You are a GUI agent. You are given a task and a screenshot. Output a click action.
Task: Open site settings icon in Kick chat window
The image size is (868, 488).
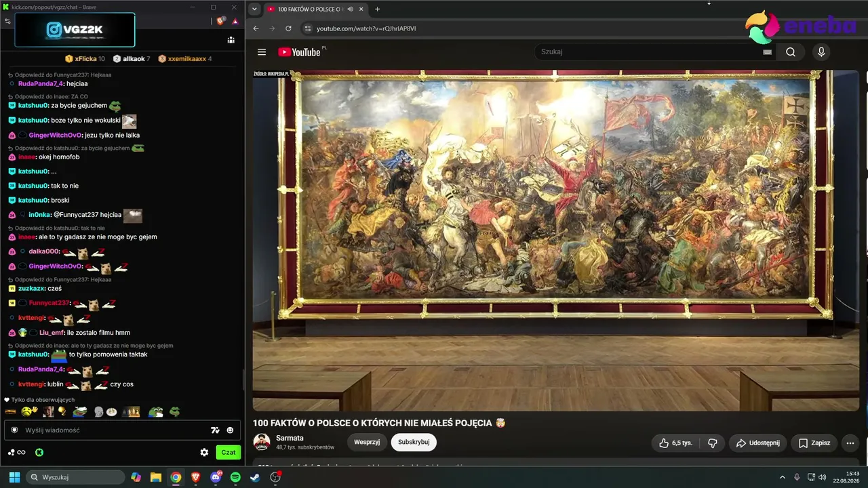7,21
